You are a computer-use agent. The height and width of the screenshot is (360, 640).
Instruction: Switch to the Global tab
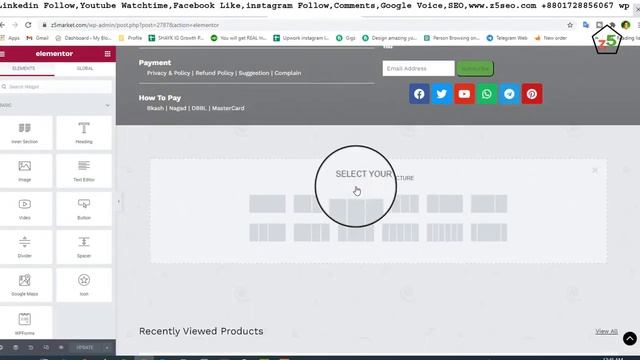click(85, 68)
